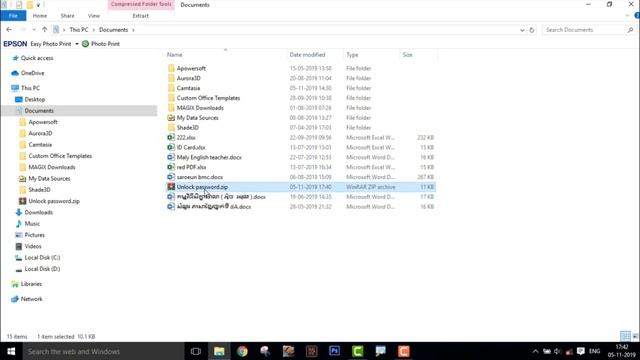Click the taskbar search box
The height and width of the screenshot is (360, 640).
coord(103,351)
